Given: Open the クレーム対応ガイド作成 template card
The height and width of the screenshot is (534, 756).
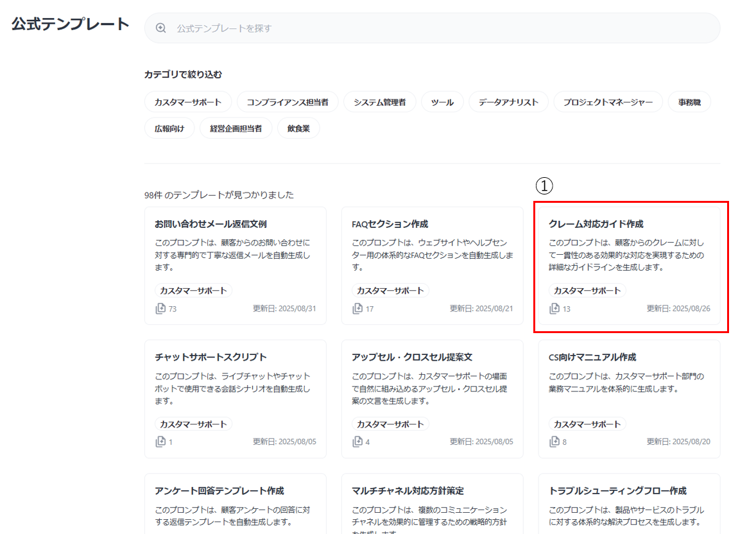Looking at the screenshot, I should click(x=629, y=266).
